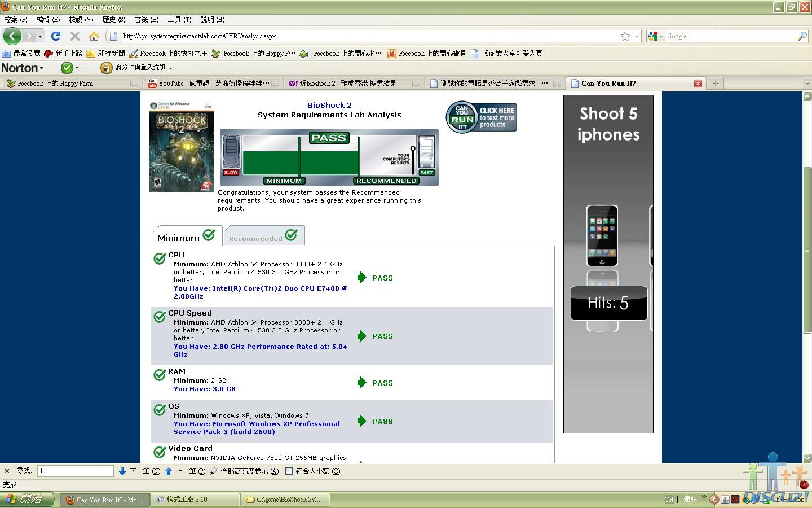Click the find bar text input field
The height and width of the screenshot is (508, 812).
pos(76,471)
